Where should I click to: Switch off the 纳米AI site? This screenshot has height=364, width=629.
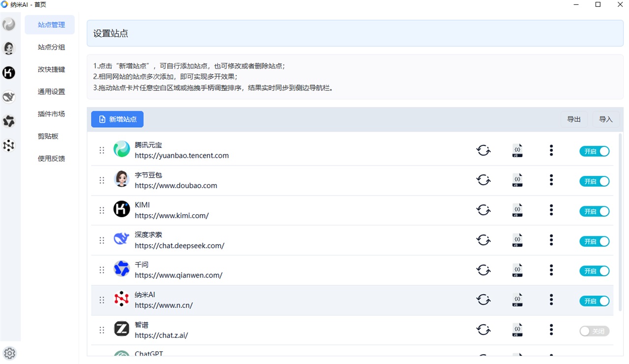595,301
